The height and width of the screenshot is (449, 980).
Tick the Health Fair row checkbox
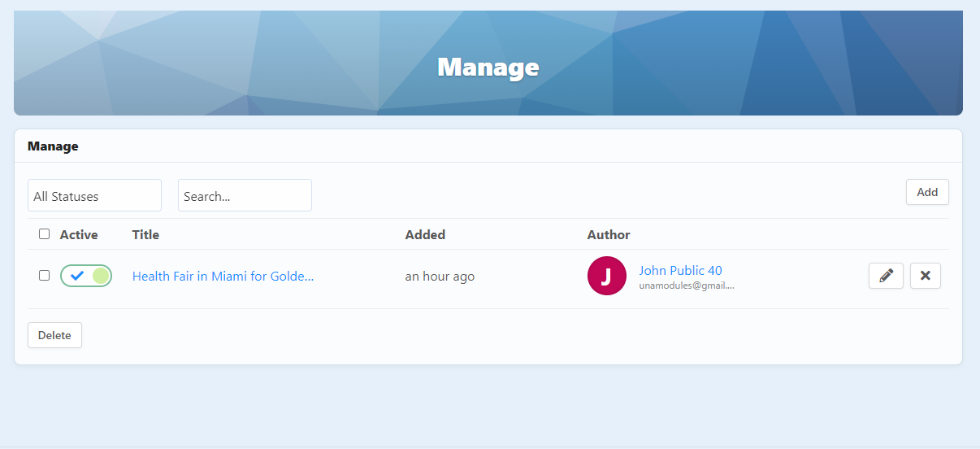[44, 275]
